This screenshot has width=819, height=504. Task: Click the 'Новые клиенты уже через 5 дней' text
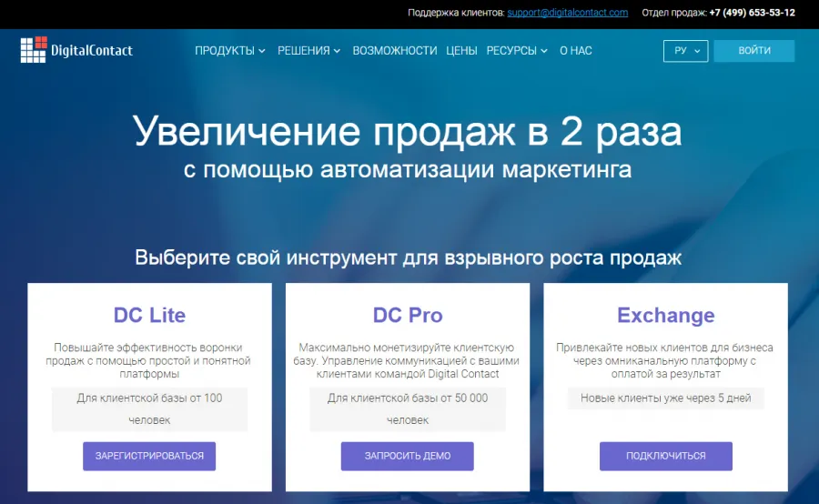(x=666, y=398)
